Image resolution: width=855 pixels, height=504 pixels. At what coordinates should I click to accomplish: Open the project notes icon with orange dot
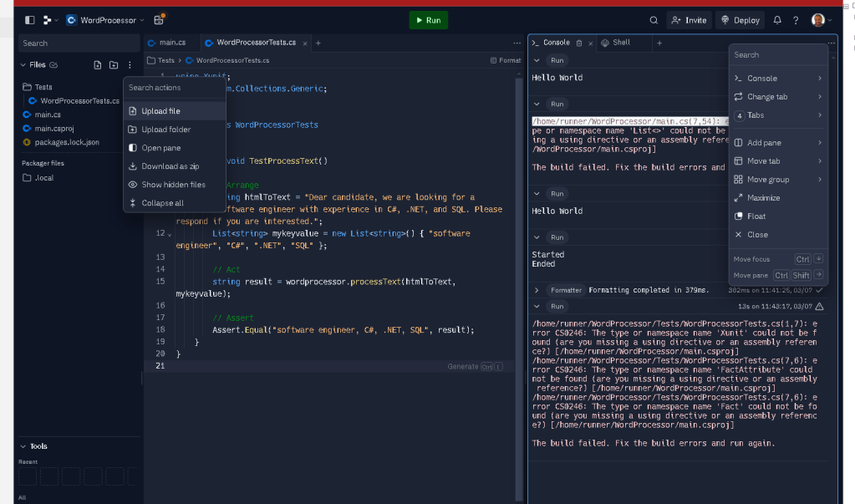click(159, 20)
